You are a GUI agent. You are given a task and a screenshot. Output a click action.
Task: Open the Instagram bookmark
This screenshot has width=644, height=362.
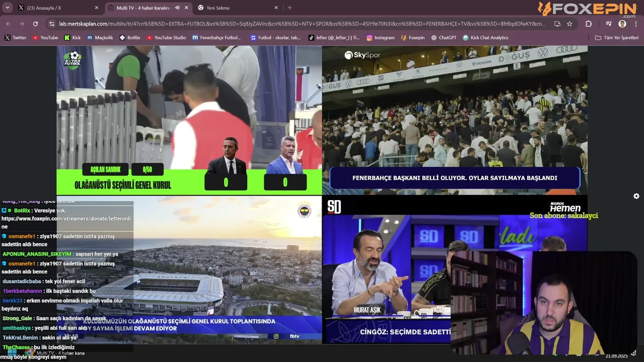pos(381,38)
